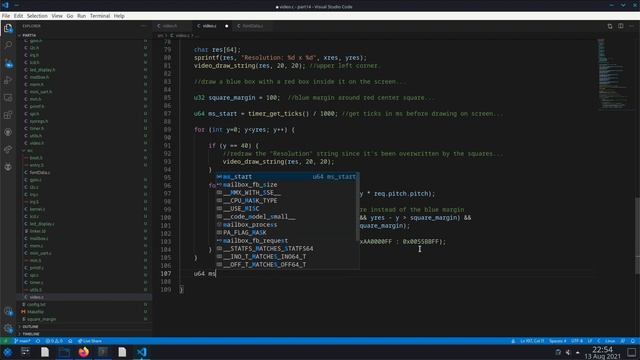Switch to VS Code from the taskbar icon
This screenshot has height=360, width=640.
[142, 352]
